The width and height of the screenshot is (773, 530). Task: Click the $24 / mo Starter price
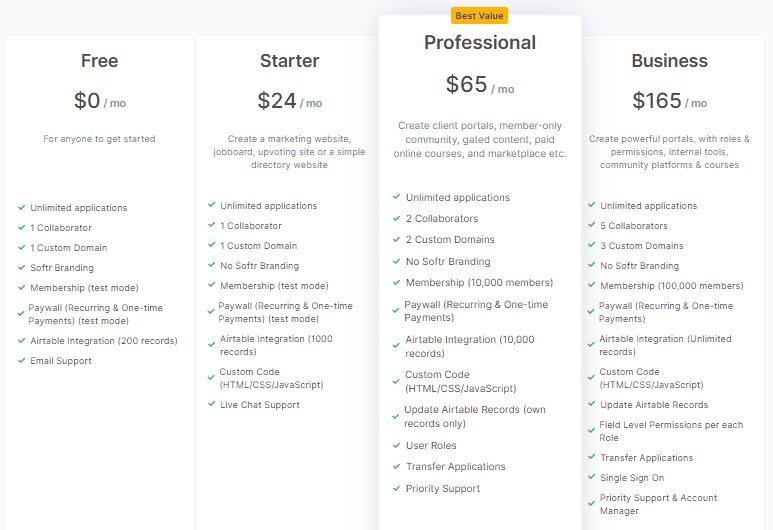pos(290,101)
